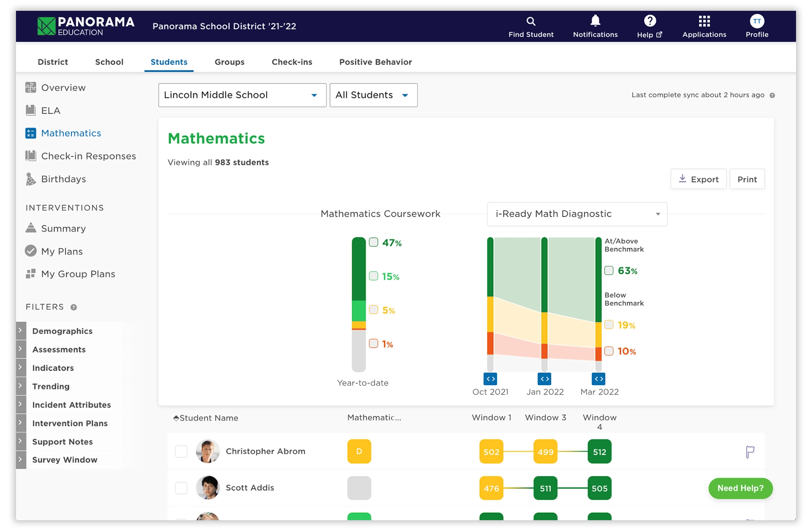Switch to the Groups tab

tap(230, 62)
